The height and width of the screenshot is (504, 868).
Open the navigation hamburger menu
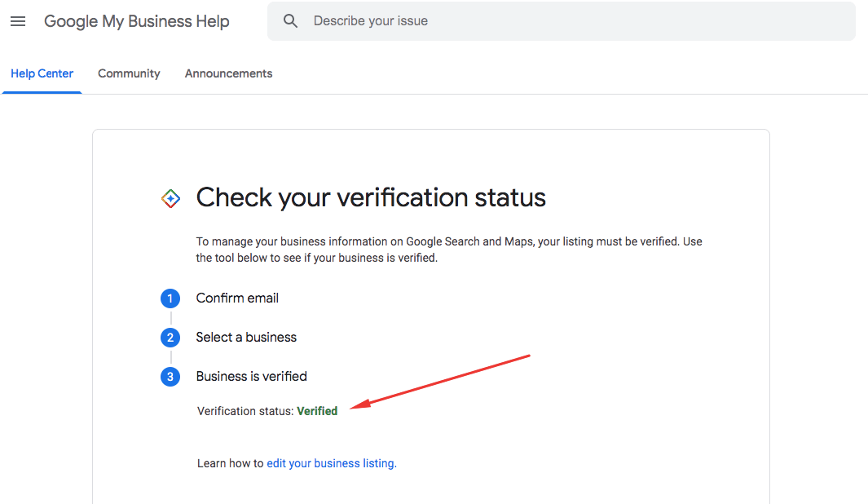(18, 21)
